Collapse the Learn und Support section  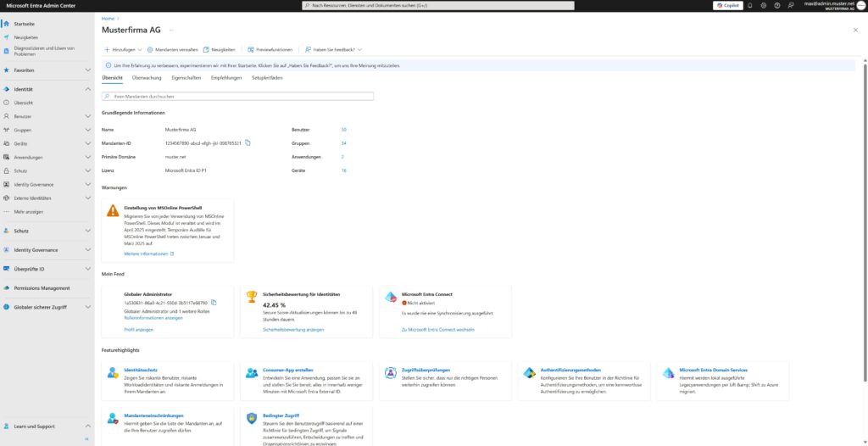(x=87, y=426)
